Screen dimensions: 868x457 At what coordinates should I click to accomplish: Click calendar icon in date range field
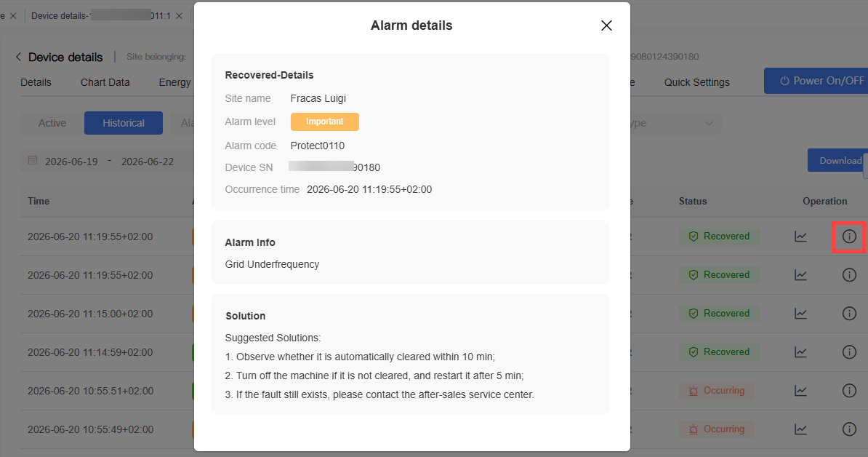[x=33, y=161]
